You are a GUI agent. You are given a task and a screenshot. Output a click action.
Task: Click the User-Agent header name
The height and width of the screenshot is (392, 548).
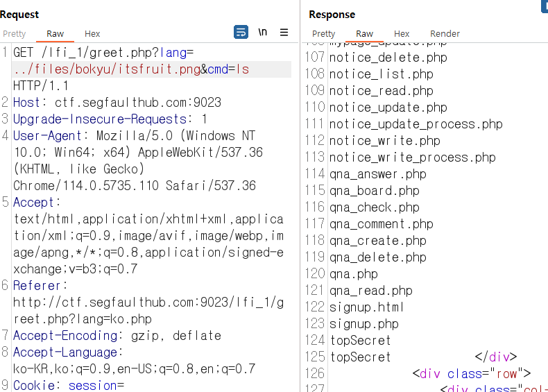(x=48, y=136)
